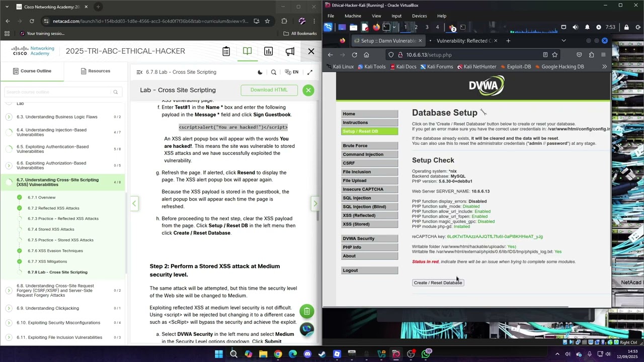Screen dimensions: 644x362
Task: Open 6.7.6 XSS Evasion Techniques lesson
Action: 55,251
